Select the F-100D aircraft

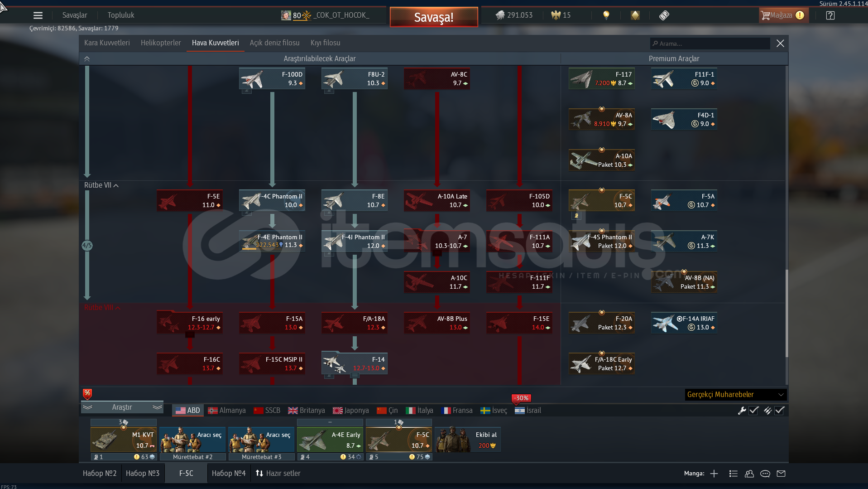272,79
